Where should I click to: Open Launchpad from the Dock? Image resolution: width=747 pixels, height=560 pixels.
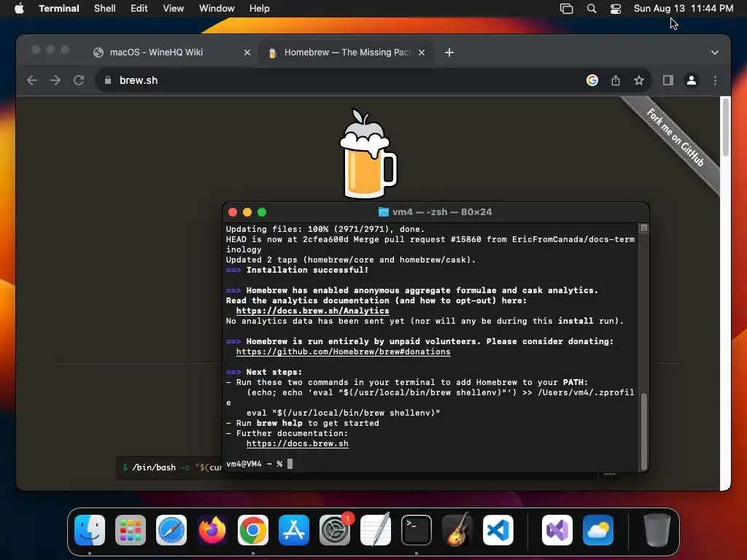(x=131, y=529)
